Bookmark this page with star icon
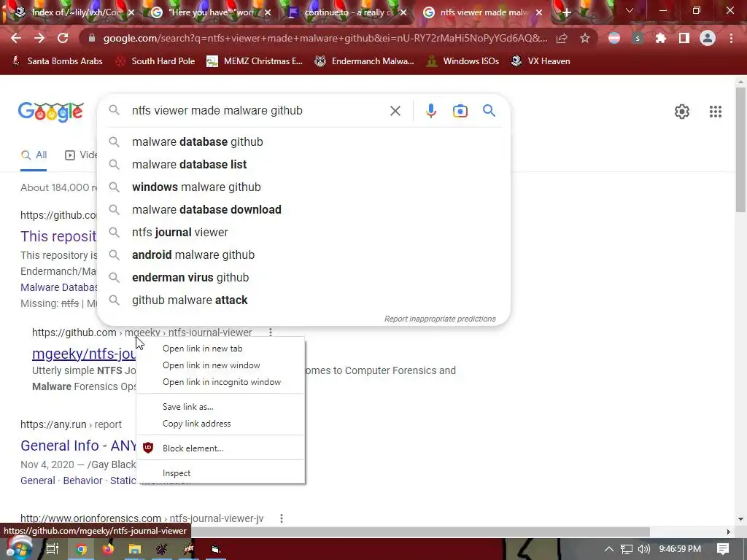Image resolution: width=747 pixels, height=560 pixels. [x=585, y=38]
